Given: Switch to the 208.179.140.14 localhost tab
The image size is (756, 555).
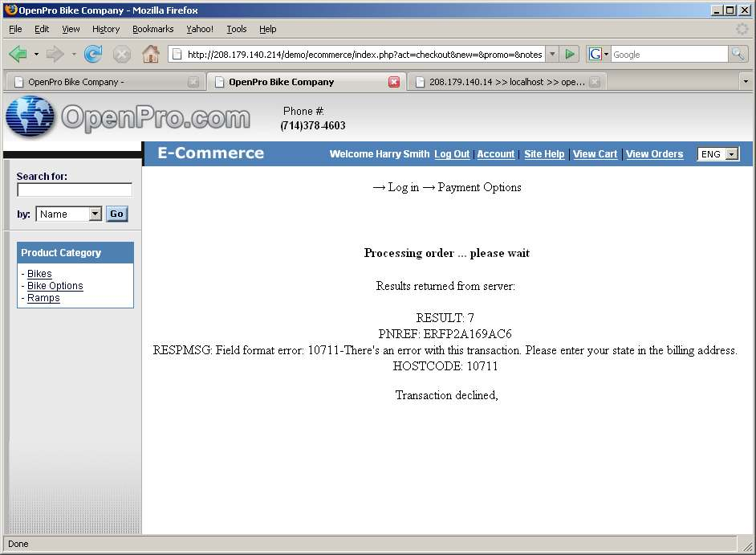Looking at the screenshot, I should tap(506, 82).
